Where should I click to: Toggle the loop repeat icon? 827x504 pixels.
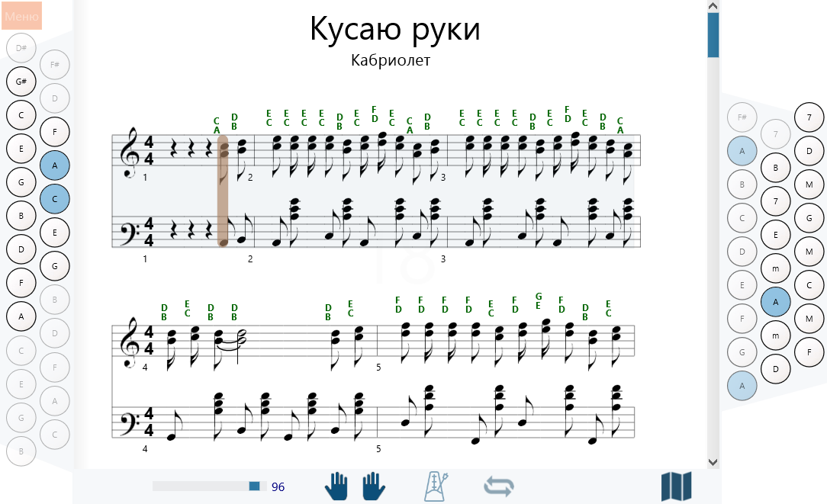point(498,486)
